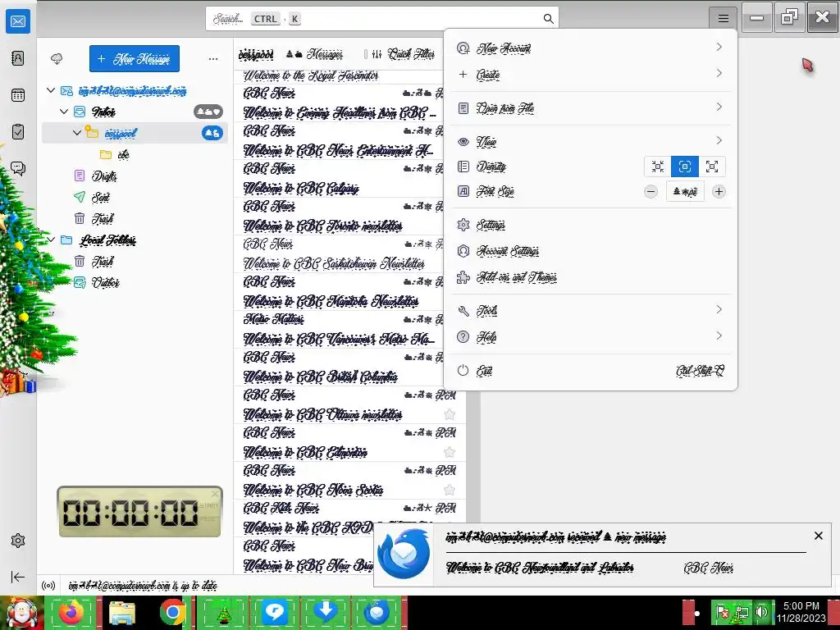This screenshot has height=630, width=840.
Task: Close the Thunderbird application menu button
Action: tap(724, 19)
